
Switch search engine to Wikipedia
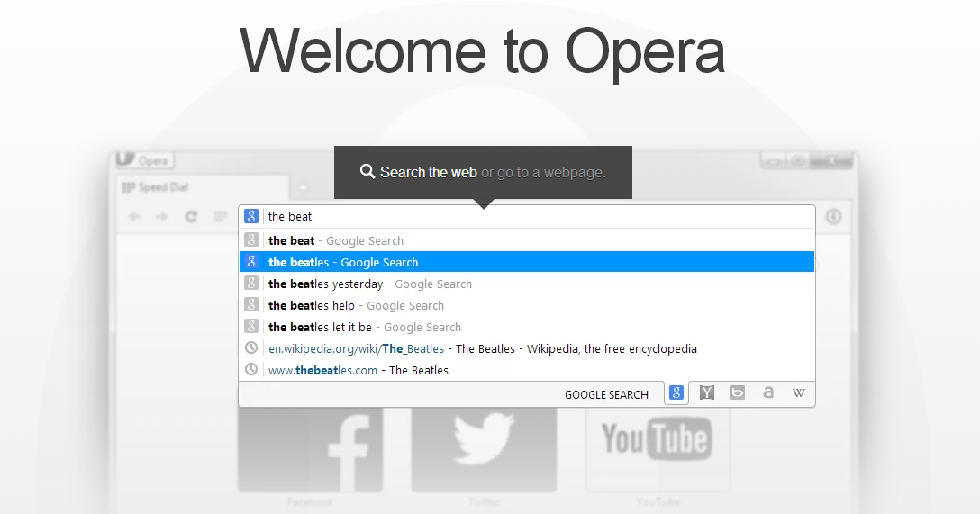click(799, 392)
